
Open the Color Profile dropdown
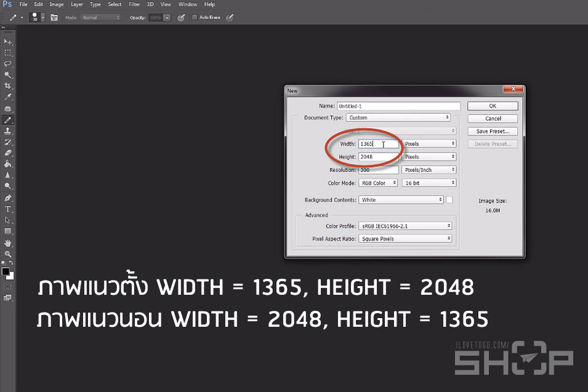405,226
